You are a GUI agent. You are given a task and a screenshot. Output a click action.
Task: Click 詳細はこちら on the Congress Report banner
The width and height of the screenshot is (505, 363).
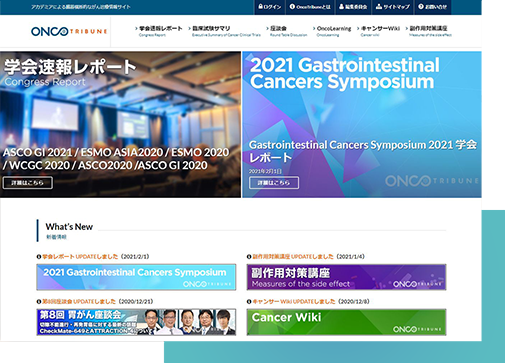click(x=28, y=183)
